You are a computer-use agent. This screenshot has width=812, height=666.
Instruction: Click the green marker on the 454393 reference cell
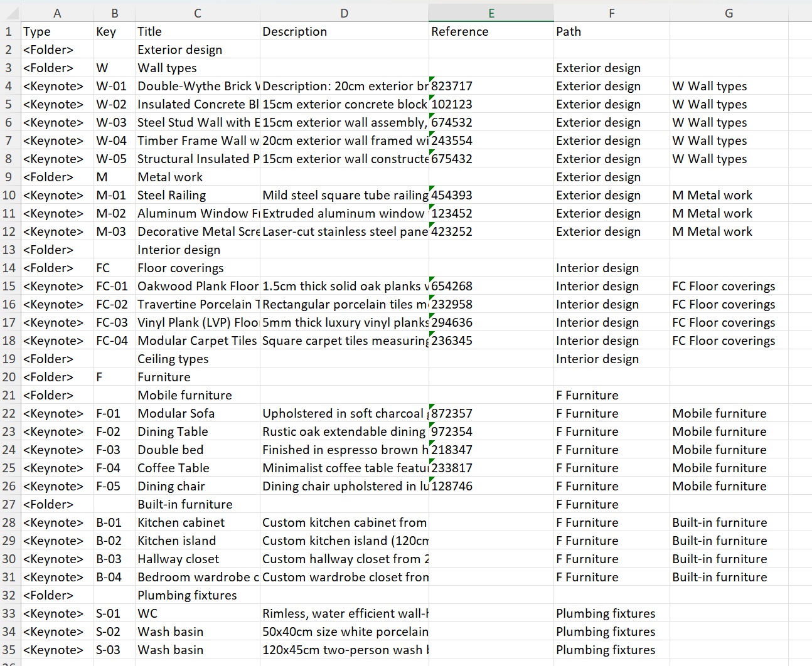pyautogui.click(x=431, y=189)
